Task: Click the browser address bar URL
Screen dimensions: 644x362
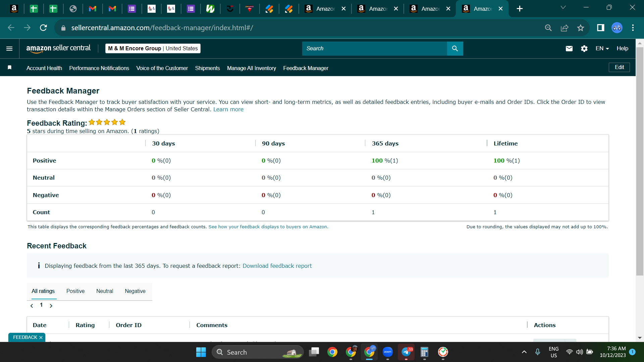Action: point(162,28)
